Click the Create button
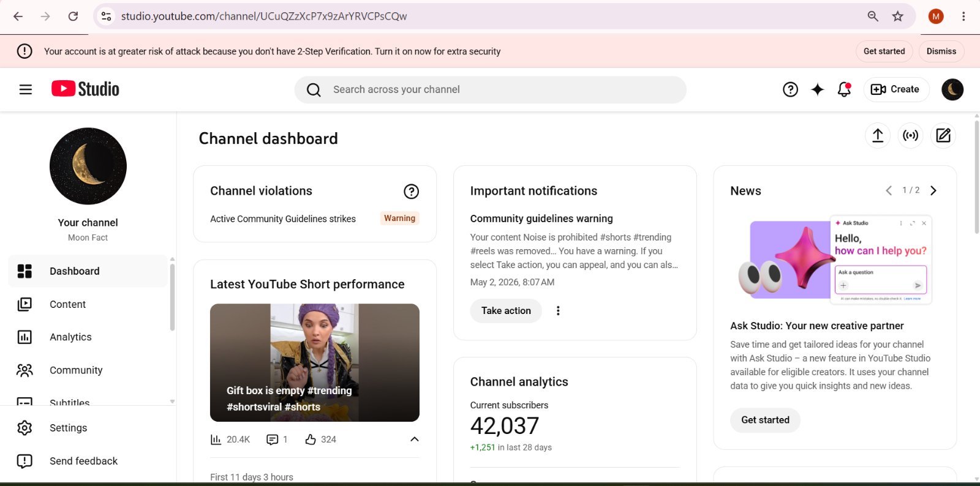This screenshot has height=486, width=980. tap(895, 89)
